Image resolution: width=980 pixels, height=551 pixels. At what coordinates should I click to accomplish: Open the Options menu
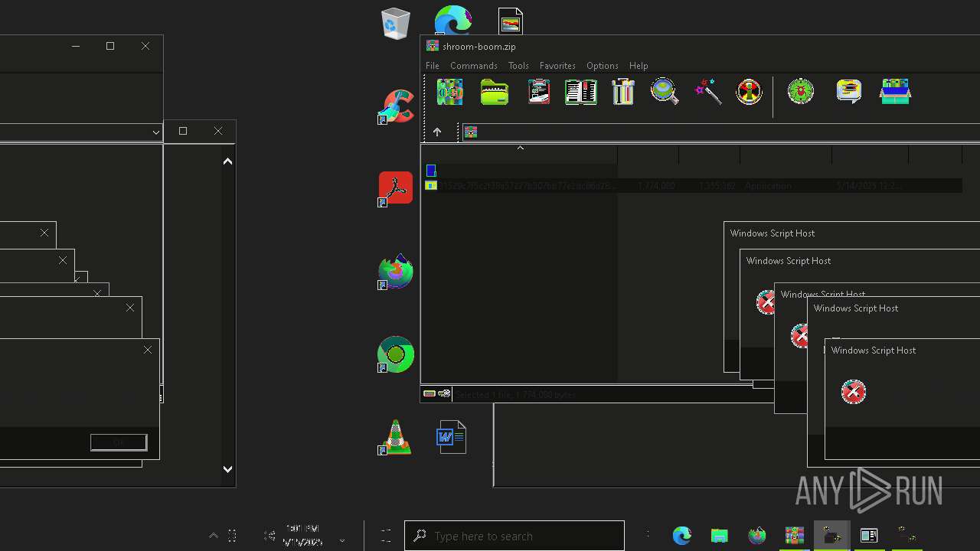[603, 66]
